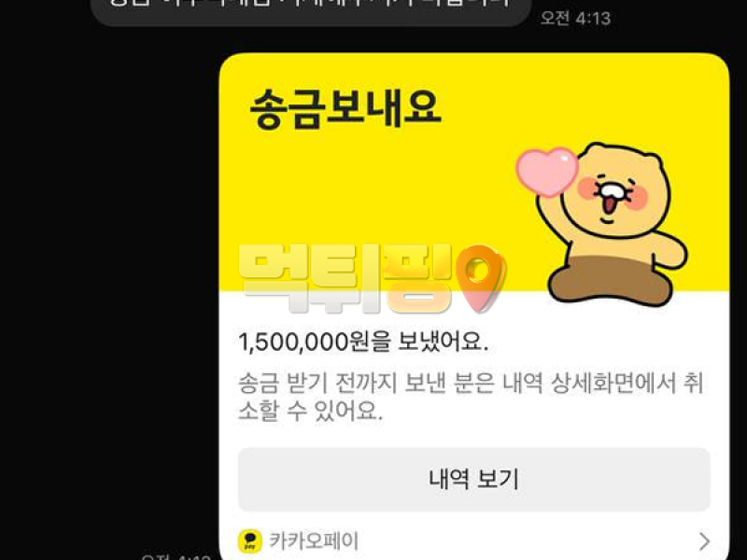
Task: Tap the partial gray chat bubble at top
Action: tap(311, 10)
